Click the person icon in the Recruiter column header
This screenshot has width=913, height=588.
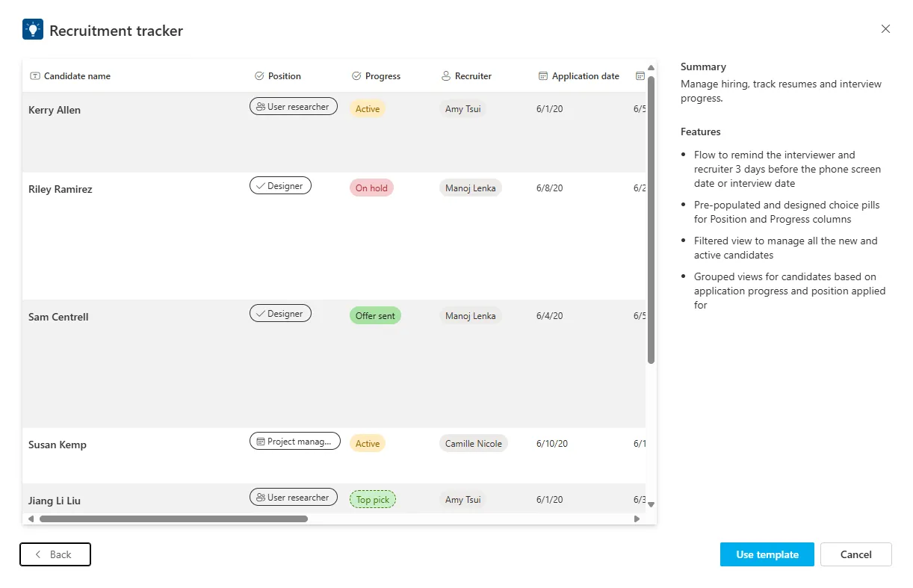click(446, 75)
